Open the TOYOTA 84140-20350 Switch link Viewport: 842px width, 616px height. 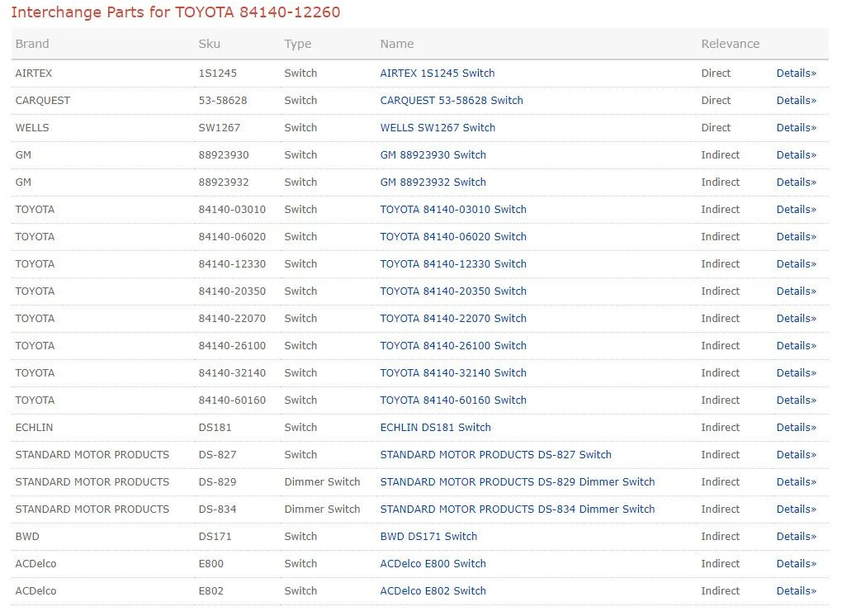pyautogui.click(x=453, y=291)
